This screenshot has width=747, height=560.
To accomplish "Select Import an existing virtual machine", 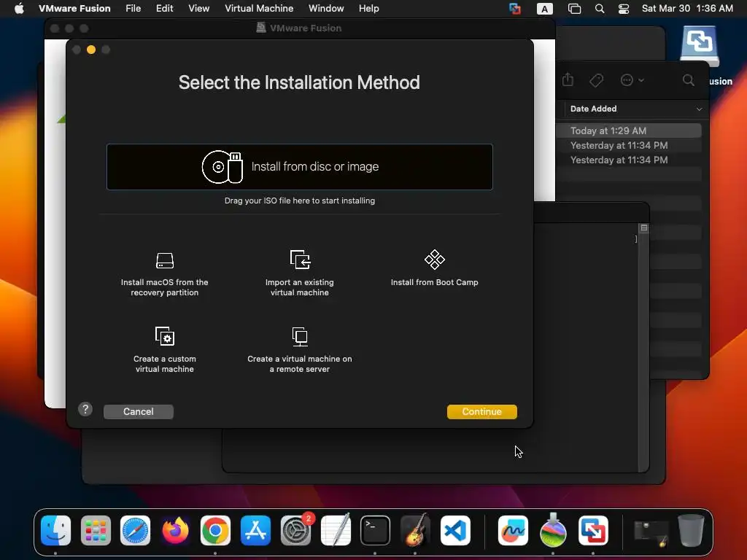I will (x=300, y=273).
